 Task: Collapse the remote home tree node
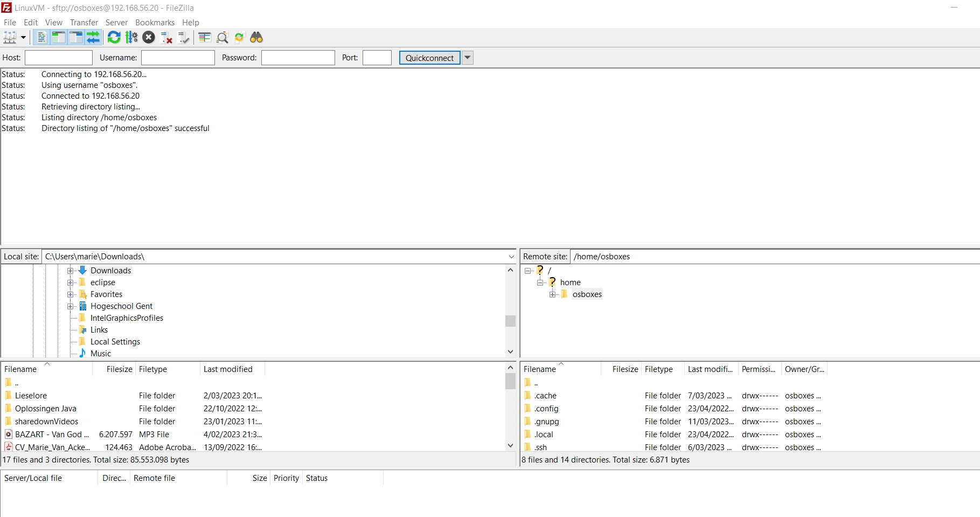[x=540, y=282]
